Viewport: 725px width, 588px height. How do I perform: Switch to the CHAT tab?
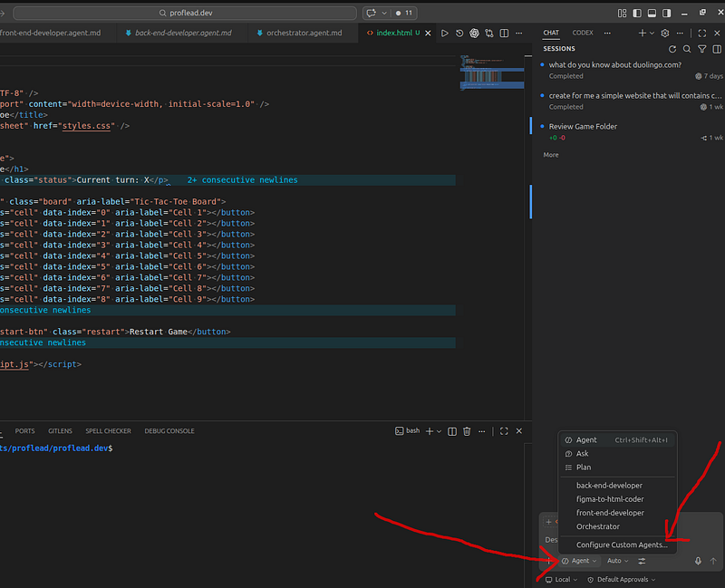[551, 33]
